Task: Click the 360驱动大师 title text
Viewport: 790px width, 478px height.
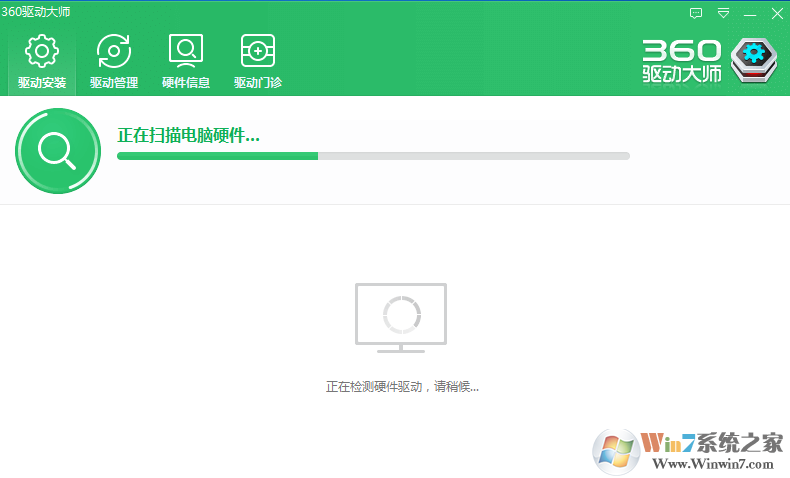Action: pyautogui.click(x=35, y=12)
